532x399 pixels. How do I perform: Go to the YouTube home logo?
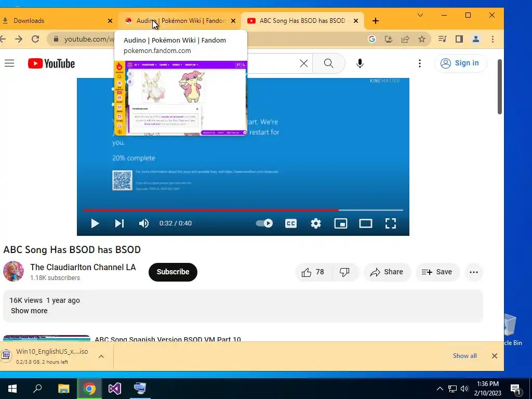pyautogui.click(x=51, y=63)
